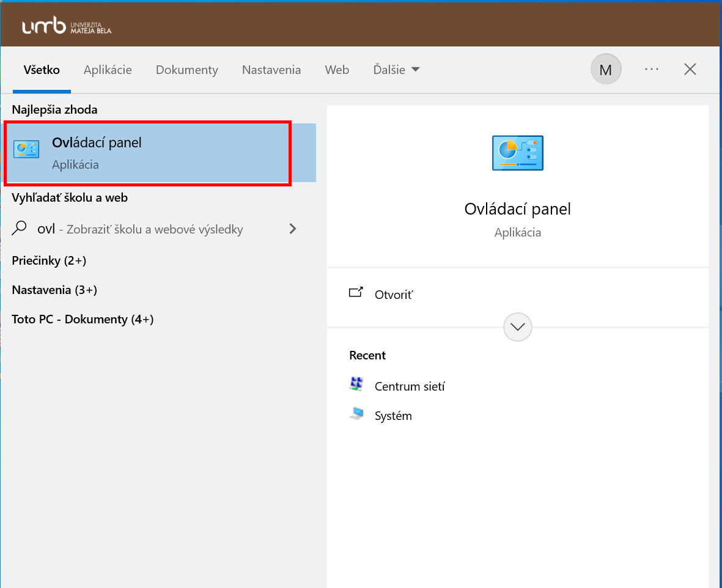
Task: Click the Systém computer icon
Action: coord(356,413)
